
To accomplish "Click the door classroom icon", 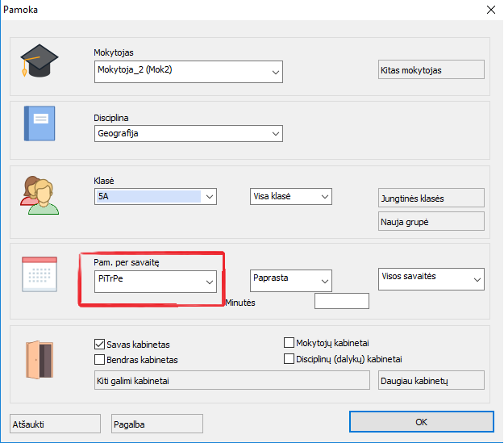I will point(40,357).
